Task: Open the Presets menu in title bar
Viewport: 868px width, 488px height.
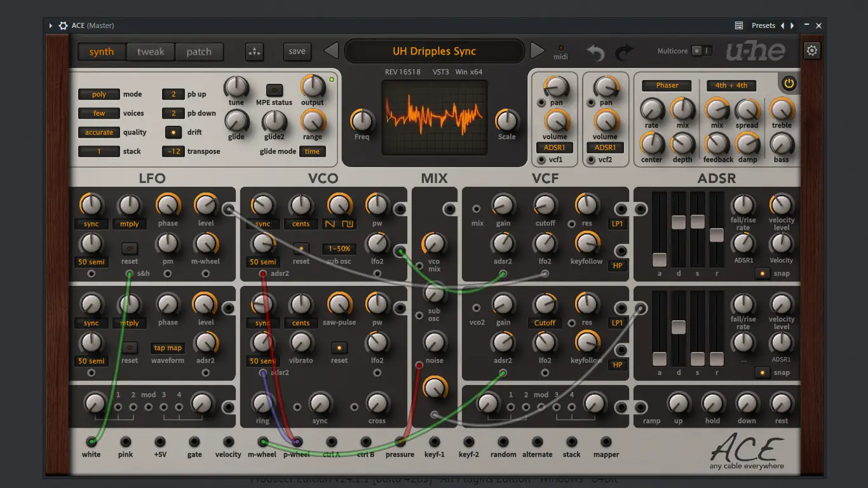Action: [x=763, y=25]
